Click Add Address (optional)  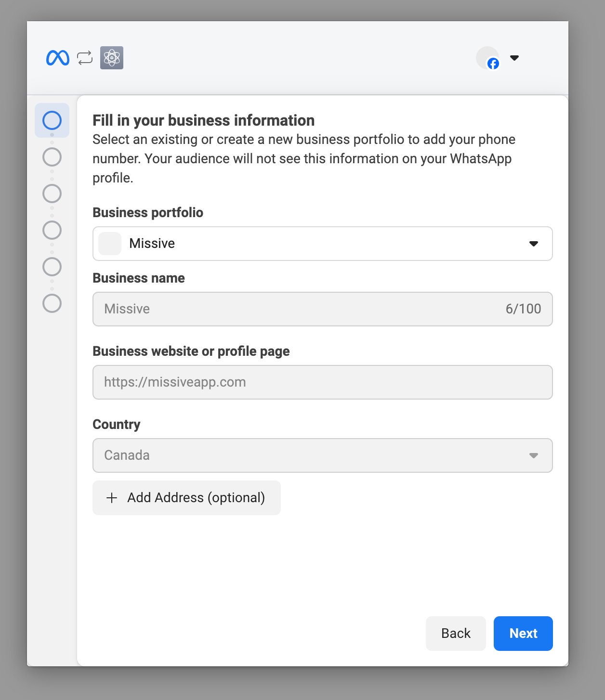pos(186,498)
